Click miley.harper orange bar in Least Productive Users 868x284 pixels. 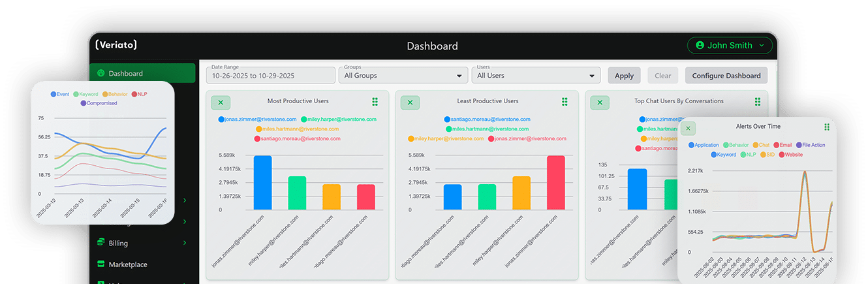521,193
